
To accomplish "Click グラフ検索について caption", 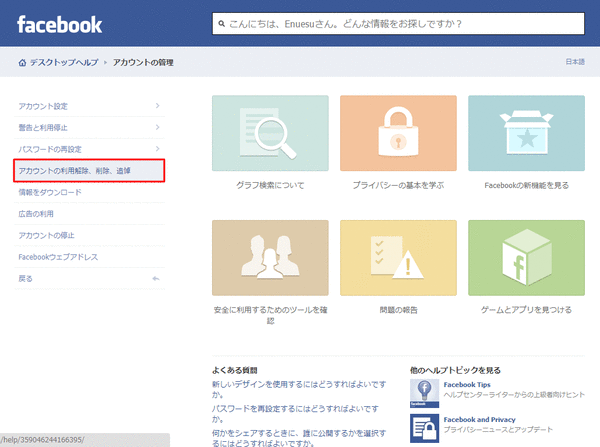I will pos(270,185).
